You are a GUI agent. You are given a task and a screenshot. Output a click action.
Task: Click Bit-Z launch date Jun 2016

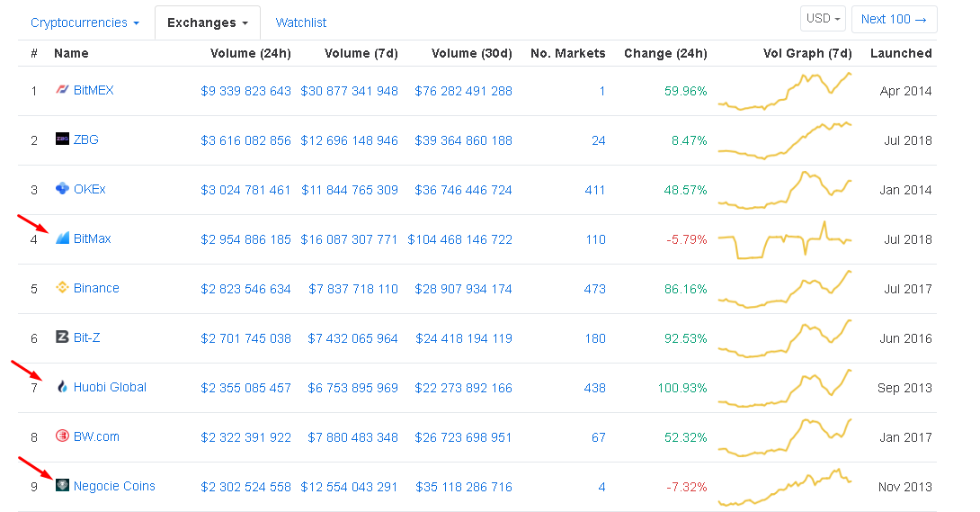pyautogui.click(x=905, y=338)
